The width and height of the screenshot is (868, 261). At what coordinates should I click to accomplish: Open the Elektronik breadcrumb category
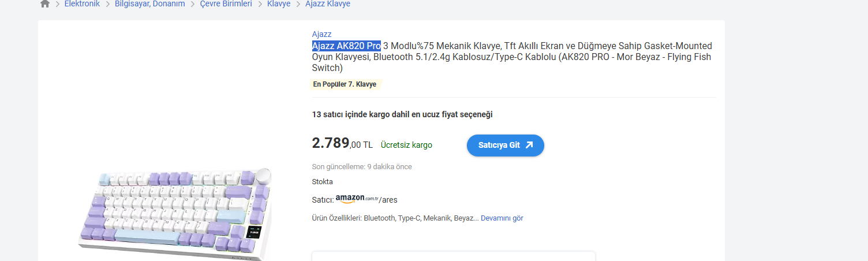[x=82, y=4]
